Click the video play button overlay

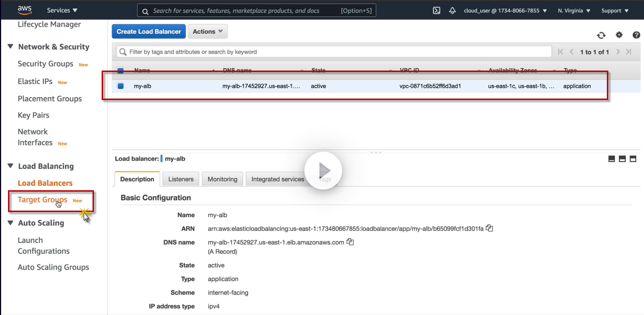click(x=323, y=170)
